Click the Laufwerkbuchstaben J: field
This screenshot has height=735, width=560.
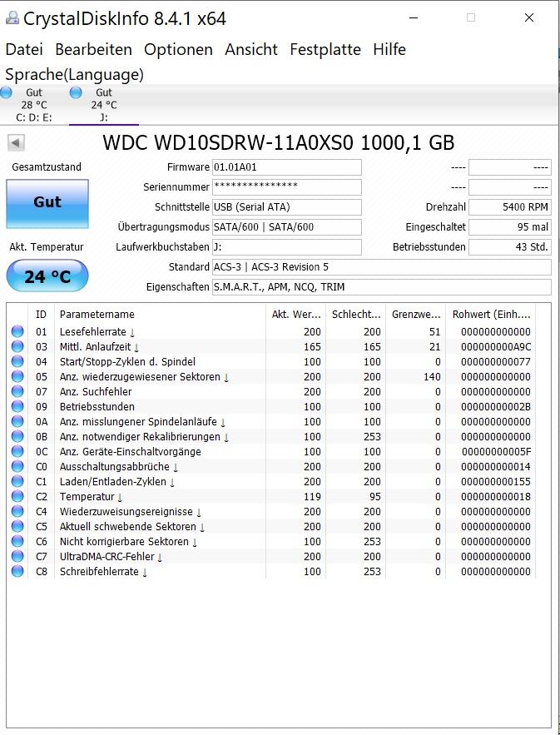coord(287,247)
